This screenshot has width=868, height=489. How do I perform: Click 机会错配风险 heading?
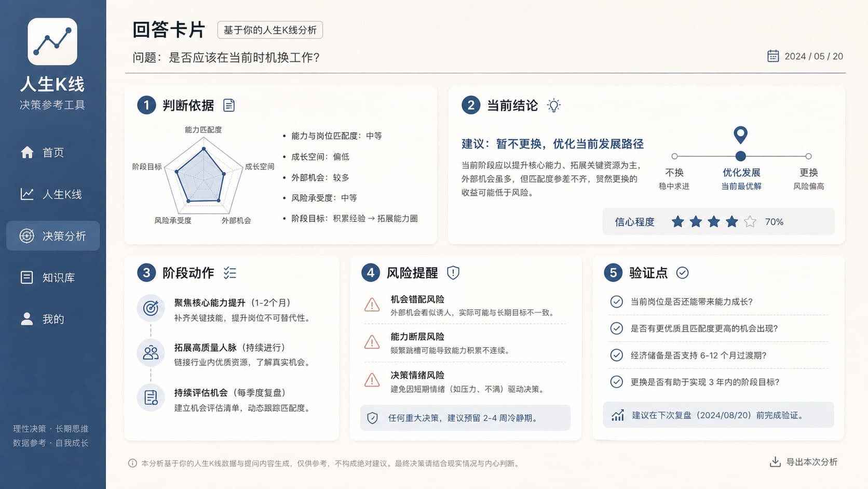pos(417,299)
